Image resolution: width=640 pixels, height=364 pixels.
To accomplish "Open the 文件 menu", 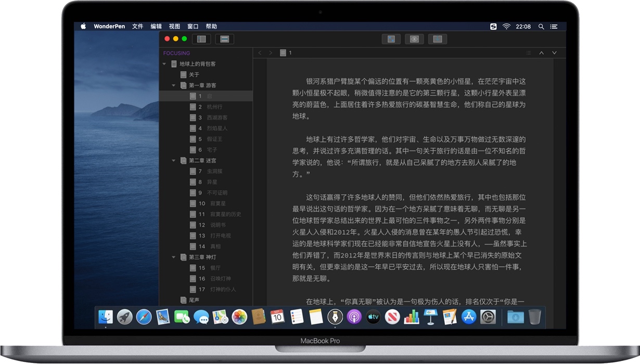I will pyautogui.click(x=137, y=26).
